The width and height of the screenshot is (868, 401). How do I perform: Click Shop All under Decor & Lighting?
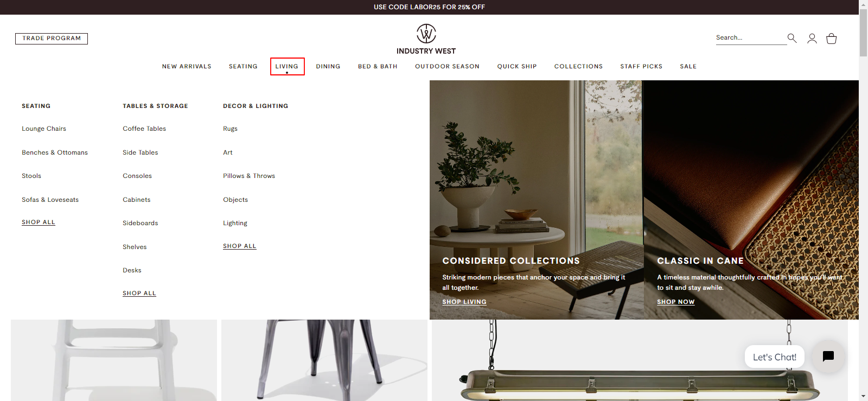point(240,246)
